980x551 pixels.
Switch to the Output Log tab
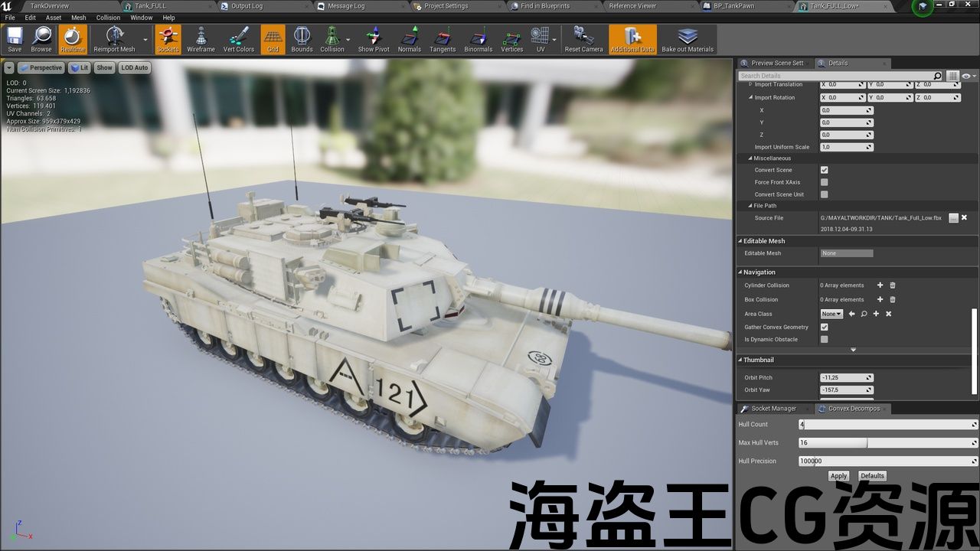pyautogui.click(x=247, y=6)
